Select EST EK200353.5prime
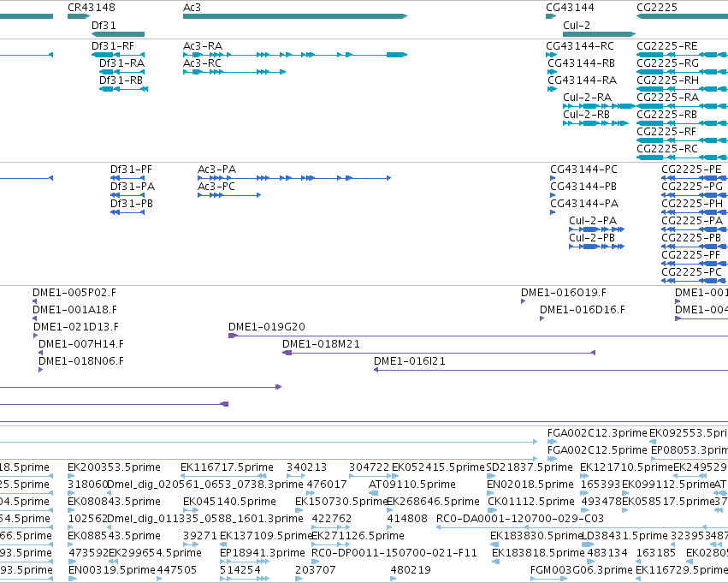728x583 pixels. [x=115, y=467]
